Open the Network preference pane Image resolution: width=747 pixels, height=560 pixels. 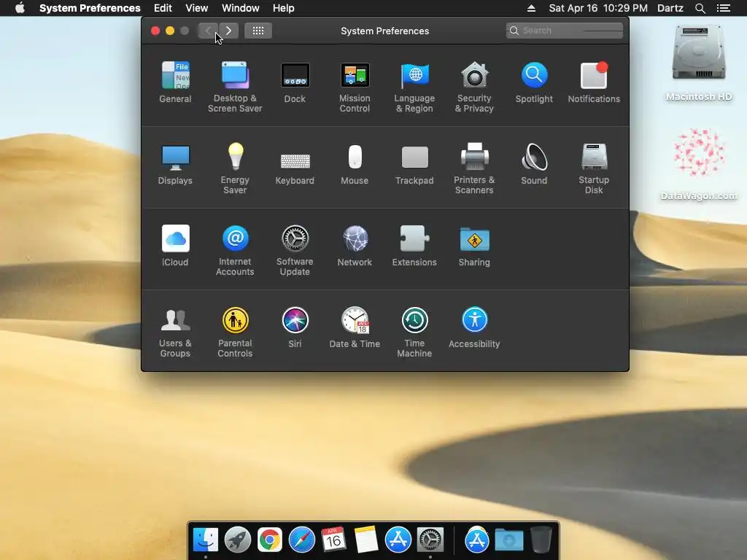tap(355, 245)
